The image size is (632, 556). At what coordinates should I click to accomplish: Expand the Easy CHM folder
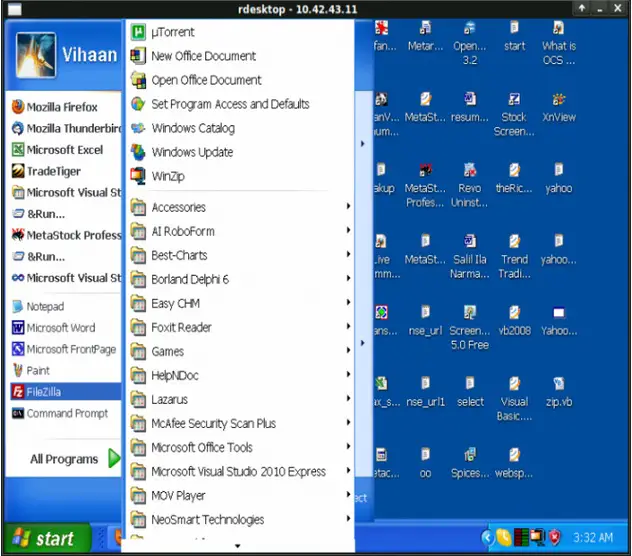[x=241, y=303]
